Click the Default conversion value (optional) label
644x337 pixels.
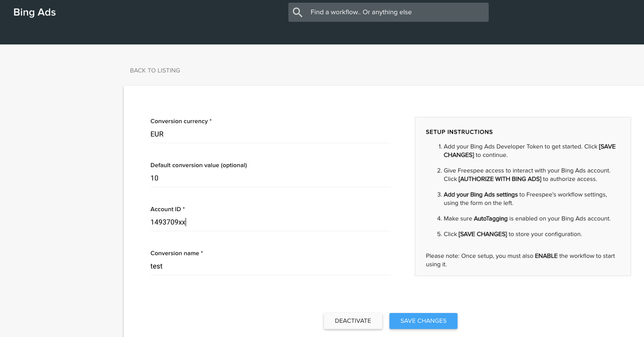198,165
